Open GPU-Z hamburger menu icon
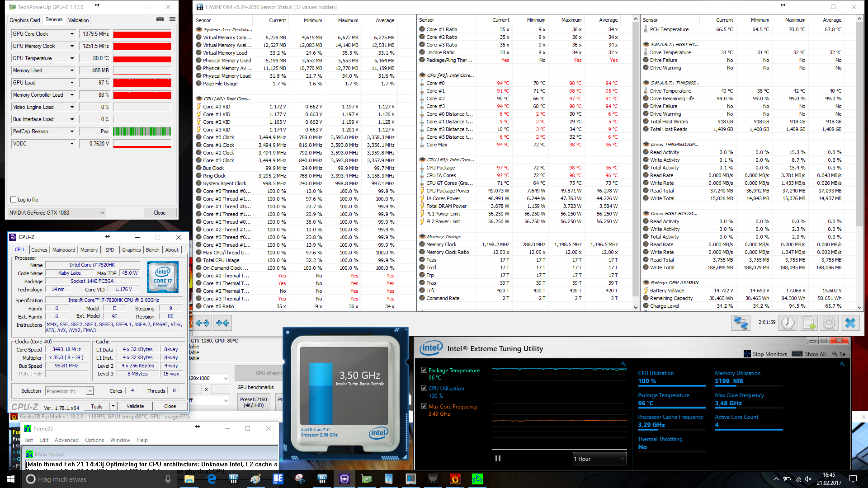This screenshot has width=868, height=488. (x=172, y=19)
